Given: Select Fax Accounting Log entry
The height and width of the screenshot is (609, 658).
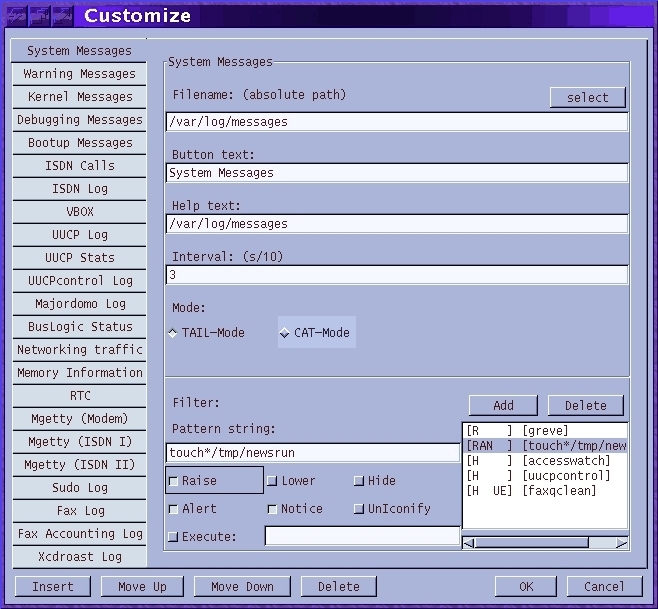Looking at the screenshot, I should point(79,534).
